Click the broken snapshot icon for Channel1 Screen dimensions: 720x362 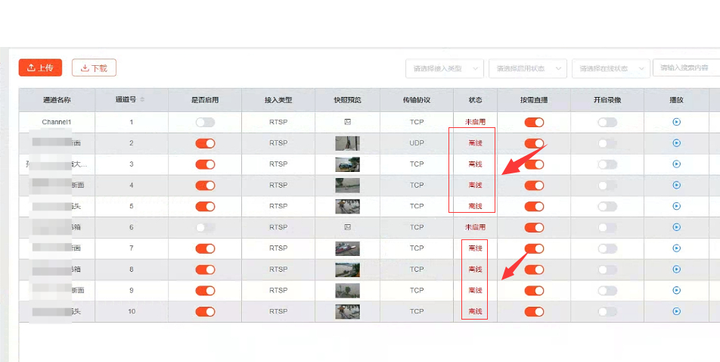click(x=348, y=122)
